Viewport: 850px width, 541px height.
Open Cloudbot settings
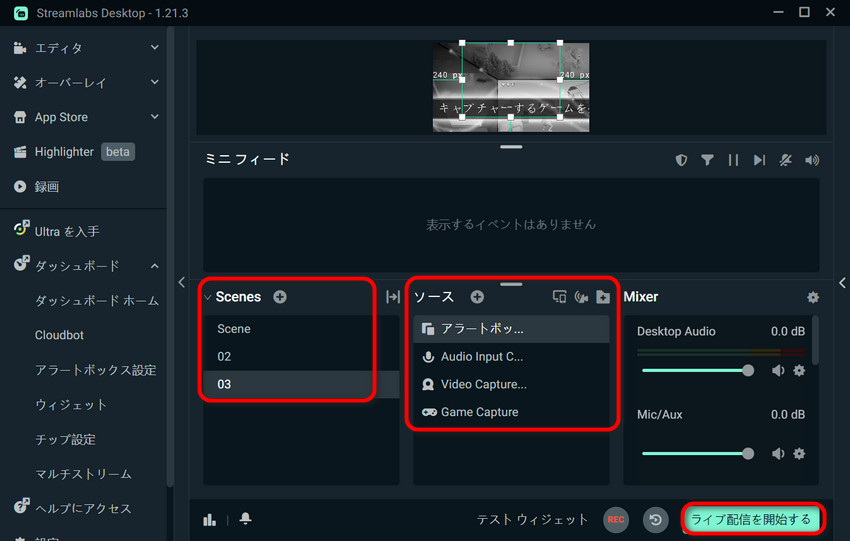[x=59, y=335]
